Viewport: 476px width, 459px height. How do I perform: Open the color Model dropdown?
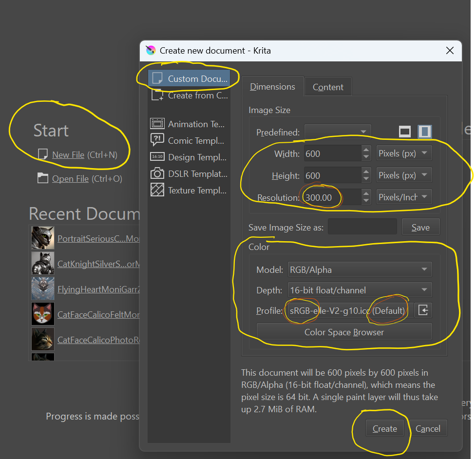click(360, 269)
